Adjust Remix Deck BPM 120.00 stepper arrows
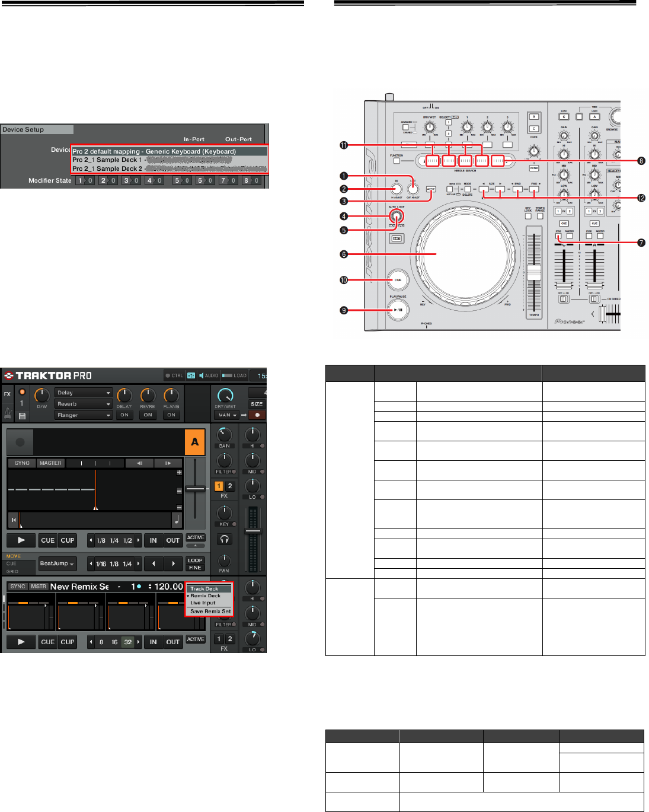 [150, 587]
